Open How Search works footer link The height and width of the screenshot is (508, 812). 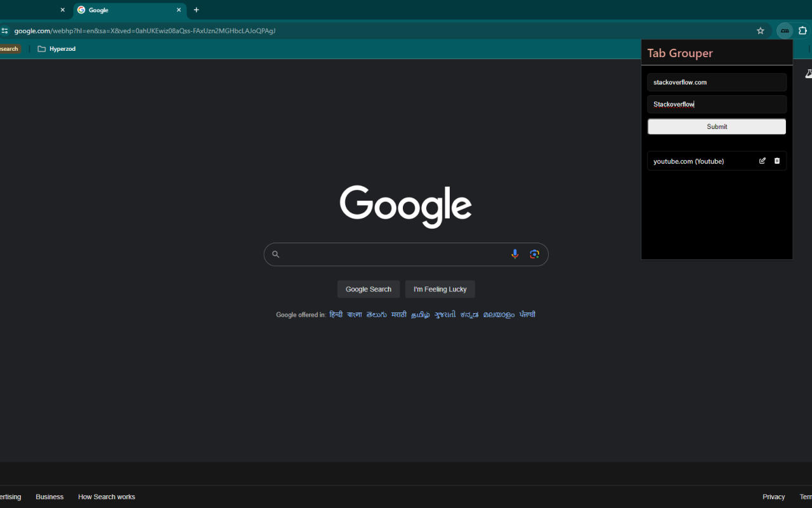coord(107,497)
